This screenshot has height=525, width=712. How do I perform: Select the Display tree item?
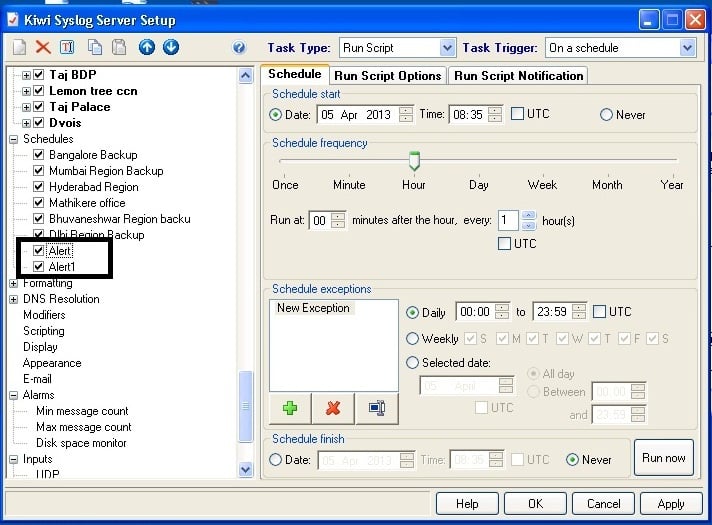[40, 347]
